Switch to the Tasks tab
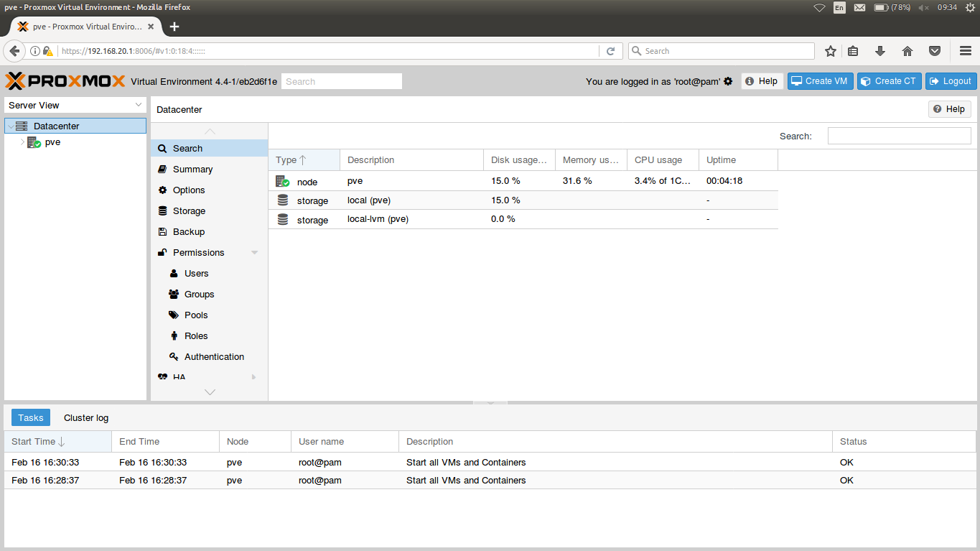The width and height of the screenshot is (980, 551). (x=31, y=417)
